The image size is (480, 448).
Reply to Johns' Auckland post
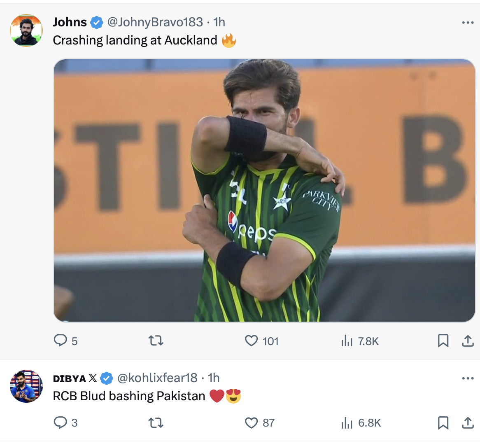tap(61, 341)
